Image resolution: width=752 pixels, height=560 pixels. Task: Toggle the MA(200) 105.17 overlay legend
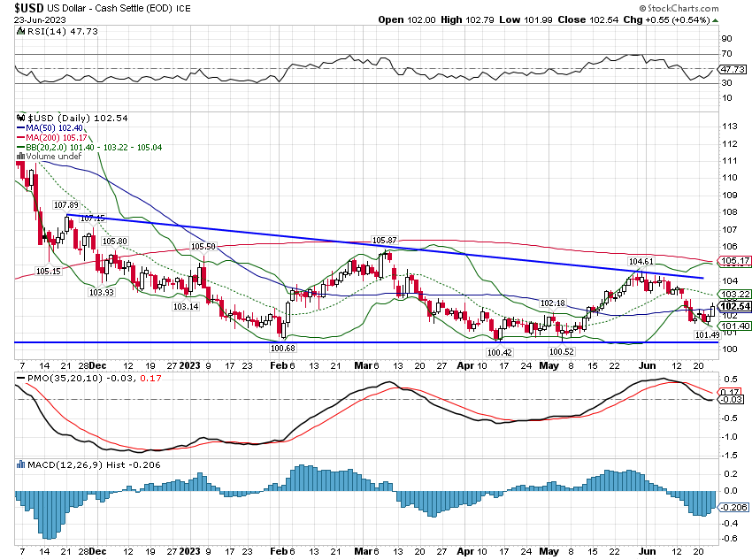pyautogui.click(x=57, y=136)
